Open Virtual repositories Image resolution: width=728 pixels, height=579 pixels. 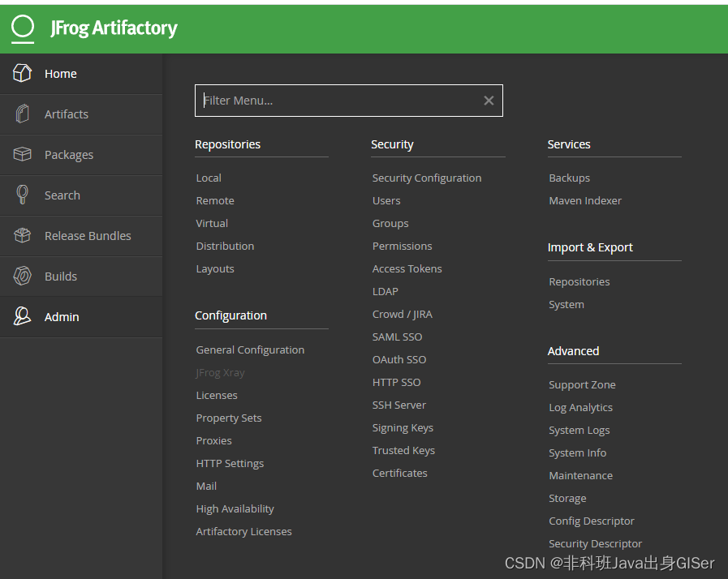point(212,224)
